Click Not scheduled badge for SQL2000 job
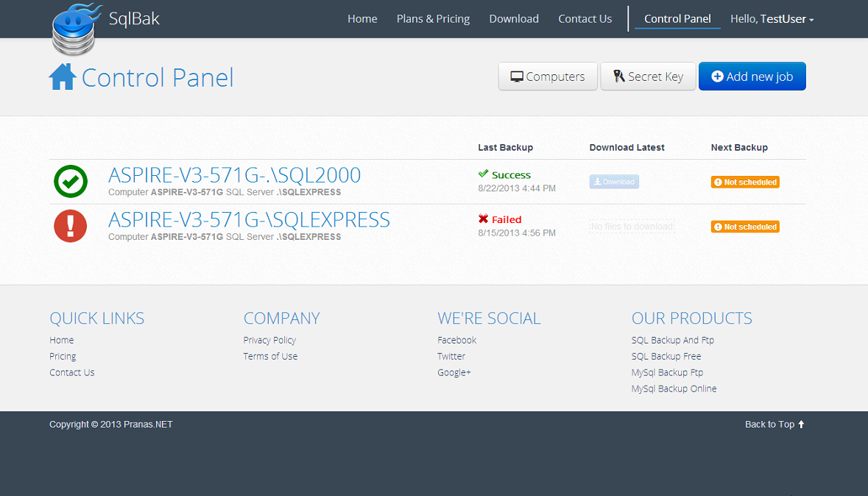Screen dimensions: 868x496 pyautogui.click(x=745, y=182)
